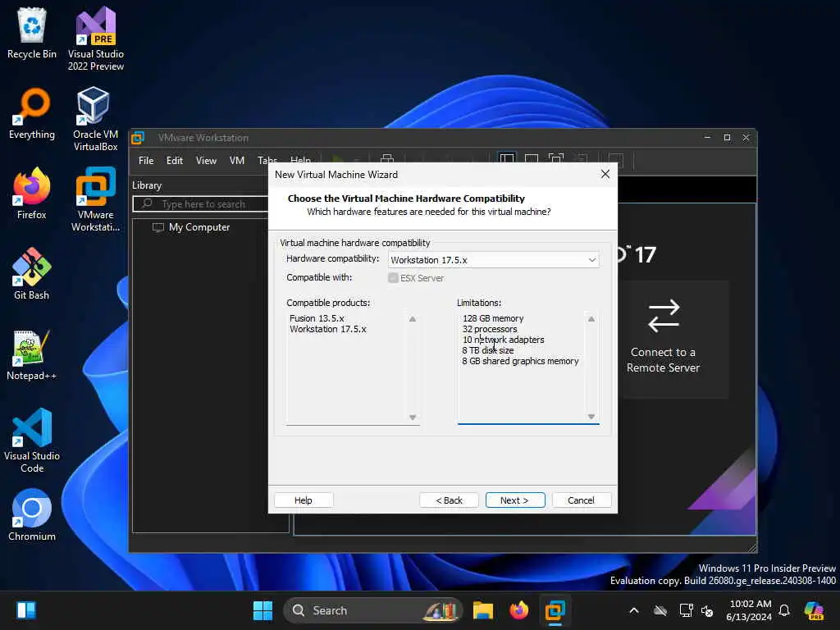Click the send Ctrl+Alt+Del toolbar icon
840x630 pixels.
(x=387, y=159)
